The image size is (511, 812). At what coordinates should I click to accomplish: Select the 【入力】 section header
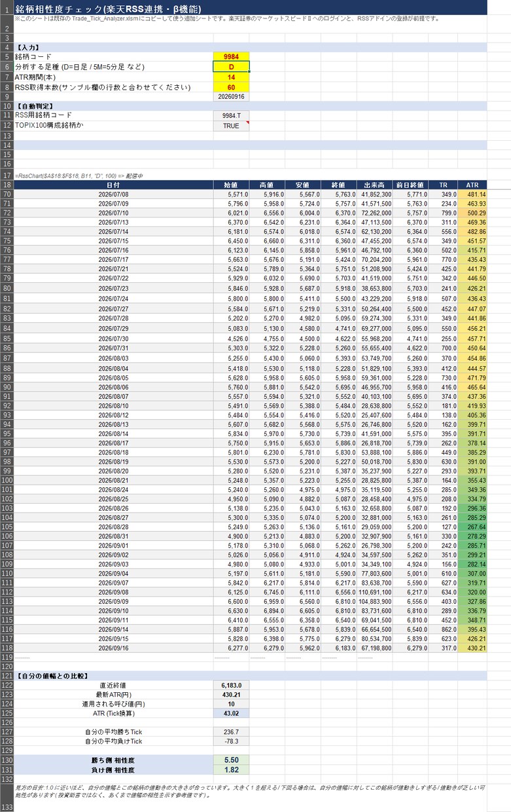click(251, 47)
